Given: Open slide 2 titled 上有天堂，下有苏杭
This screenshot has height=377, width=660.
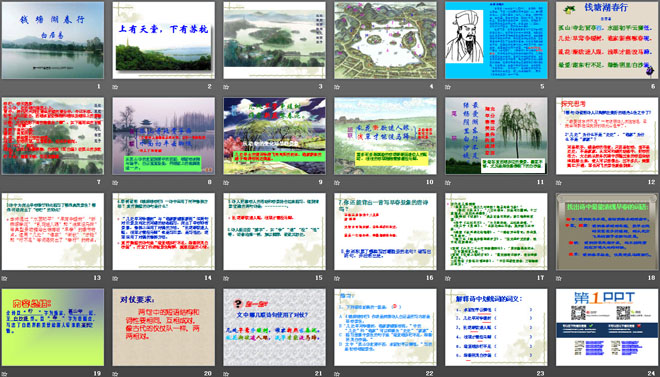Looking at the screenshot, I should (164, 40).
